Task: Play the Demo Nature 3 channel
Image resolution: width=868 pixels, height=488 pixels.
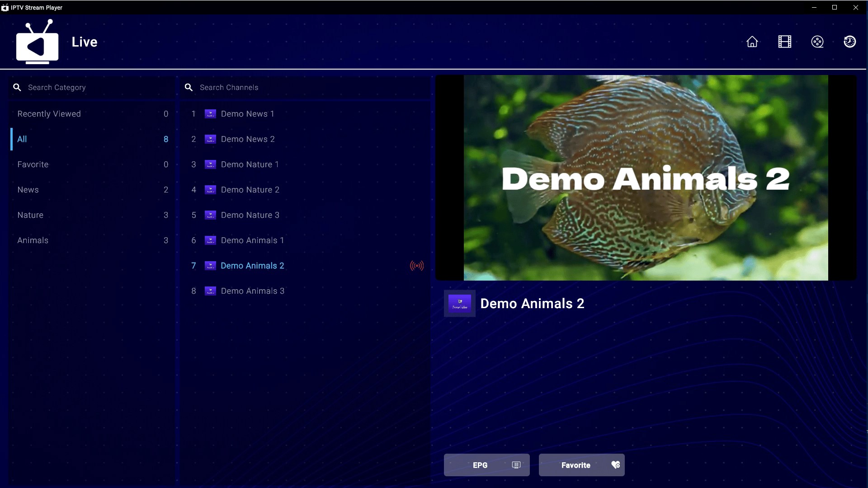Action: coord(250,215)
